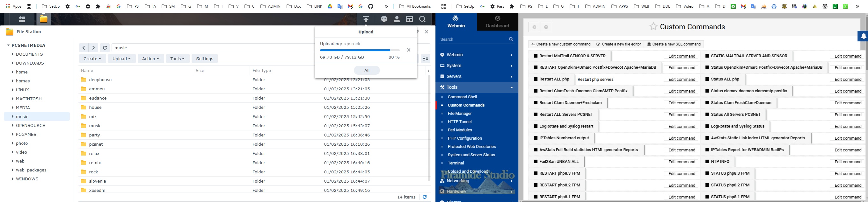The image size is (868, 202).
Task: Open Command Shell in the Tools menu
Action: click(x=462, y=97)
